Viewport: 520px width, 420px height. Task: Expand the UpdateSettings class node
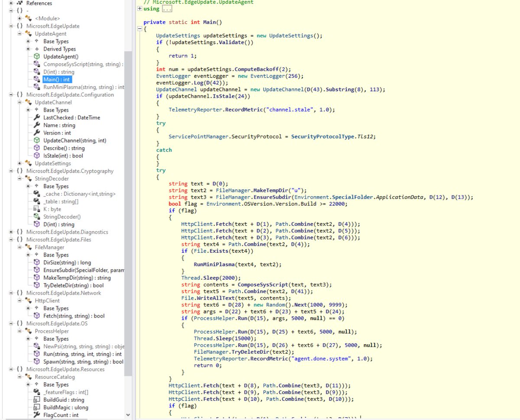coord(19,163)
